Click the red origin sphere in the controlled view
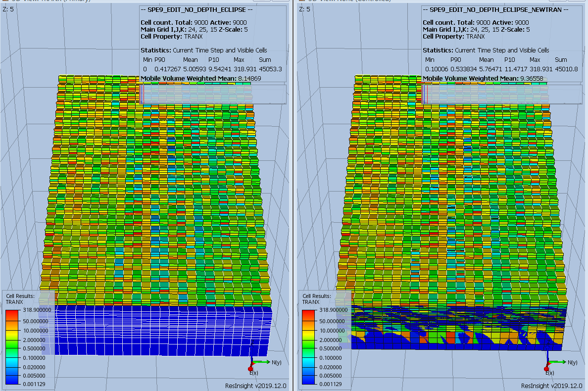Image resolution: width=588 pixels, height=391 pixels. coord(546,368)
